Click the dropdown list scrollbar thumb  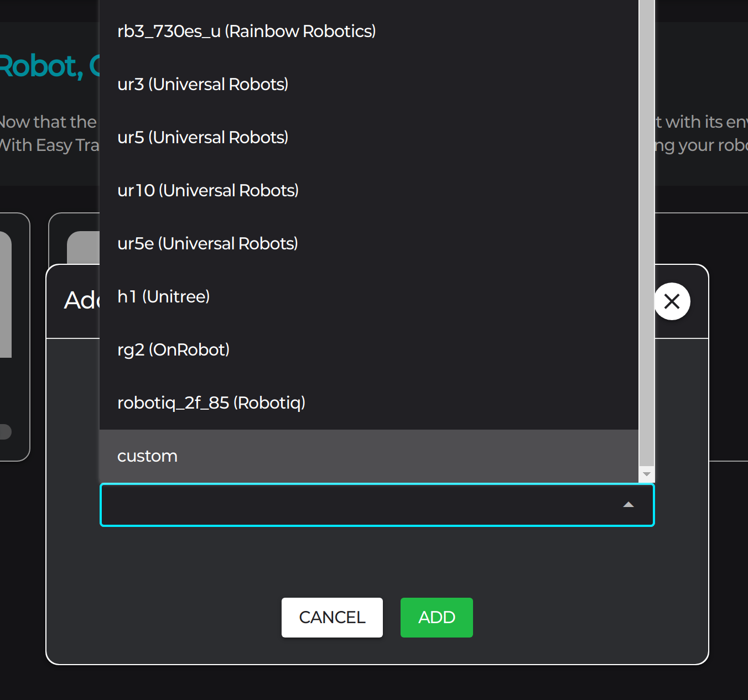(646, 232)
